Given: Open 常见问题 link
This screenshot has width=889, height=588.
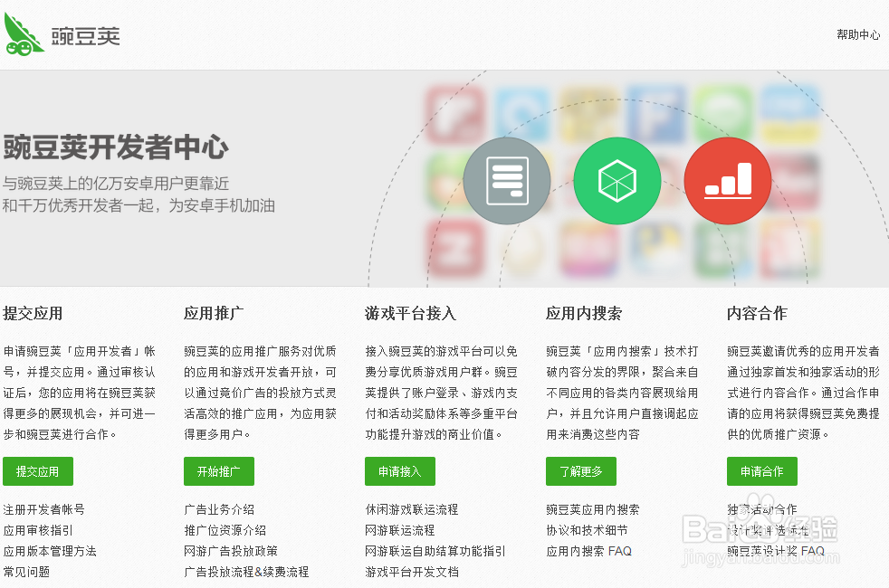Looking at the screenshot, I should (x=26, y=572).
